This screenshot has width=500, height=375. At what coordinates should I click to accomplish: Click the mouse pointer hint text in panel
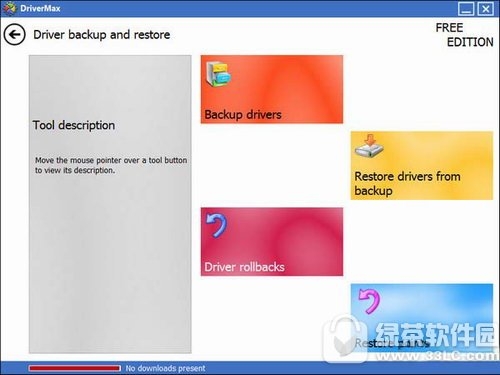coord(111,165)
